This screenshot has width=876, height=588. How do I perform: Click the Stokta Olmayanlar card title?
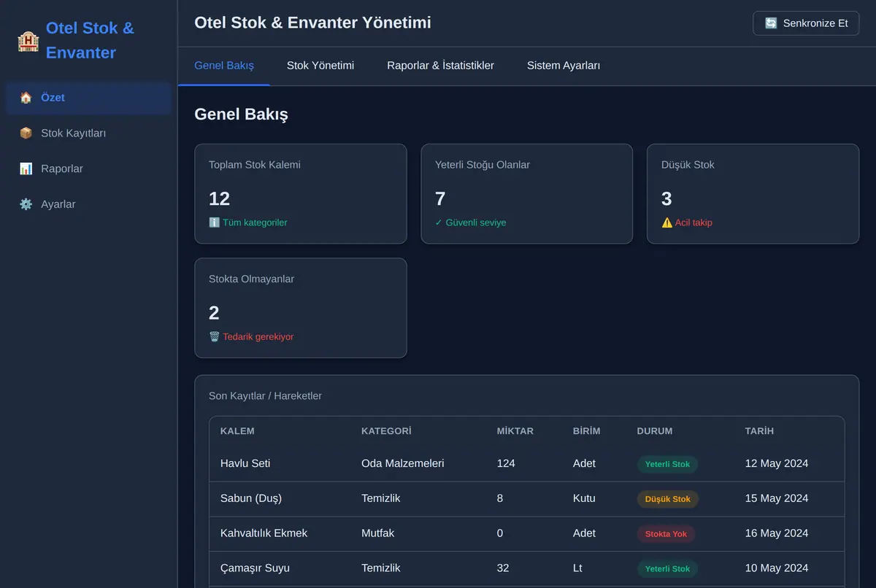(251, 279)
